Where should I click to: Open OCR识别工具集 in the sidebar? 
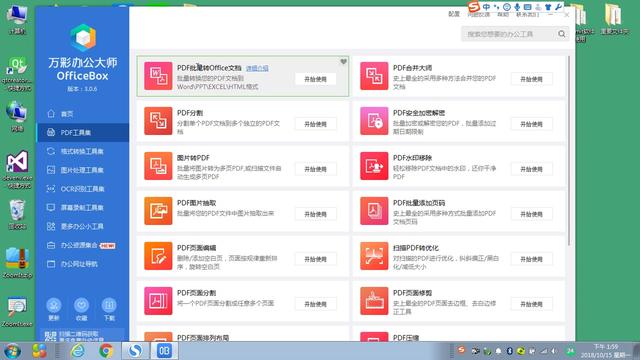(x=82, y=189)
